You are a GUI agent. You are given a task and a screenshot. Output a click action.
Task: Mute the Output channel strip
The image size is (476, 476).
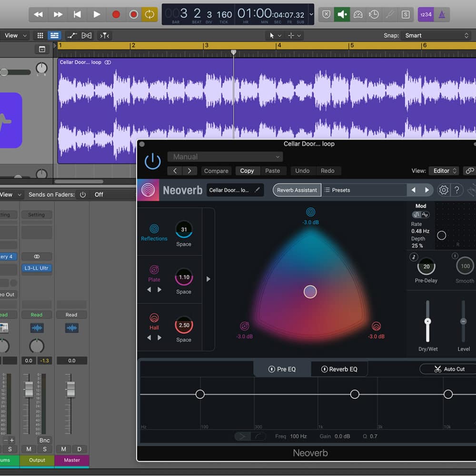[x=29, y=449]
